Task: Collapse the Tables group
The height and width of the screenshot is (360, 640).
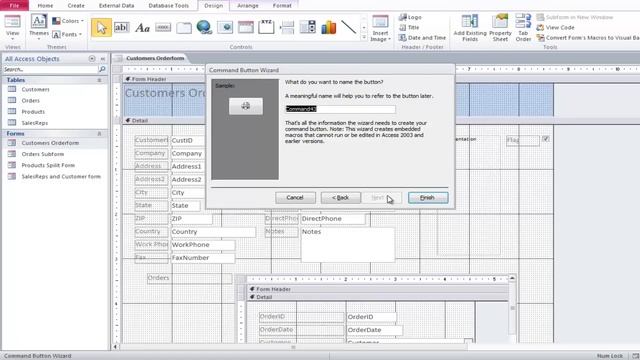Action: pos(99,80)
